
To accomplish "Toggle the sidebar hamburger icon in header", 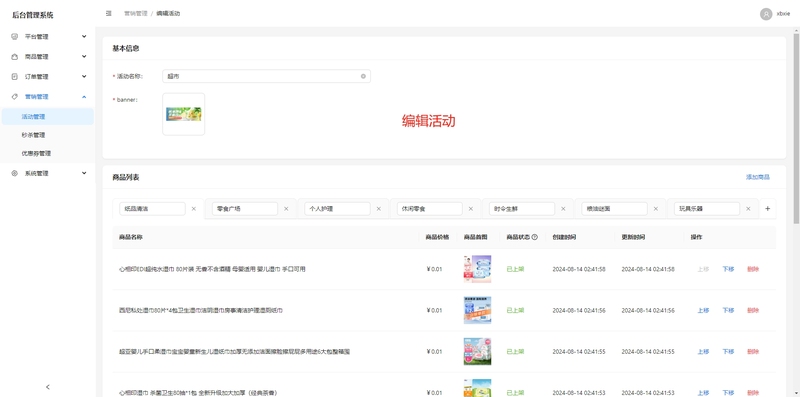I will click(x=109, y=14).
